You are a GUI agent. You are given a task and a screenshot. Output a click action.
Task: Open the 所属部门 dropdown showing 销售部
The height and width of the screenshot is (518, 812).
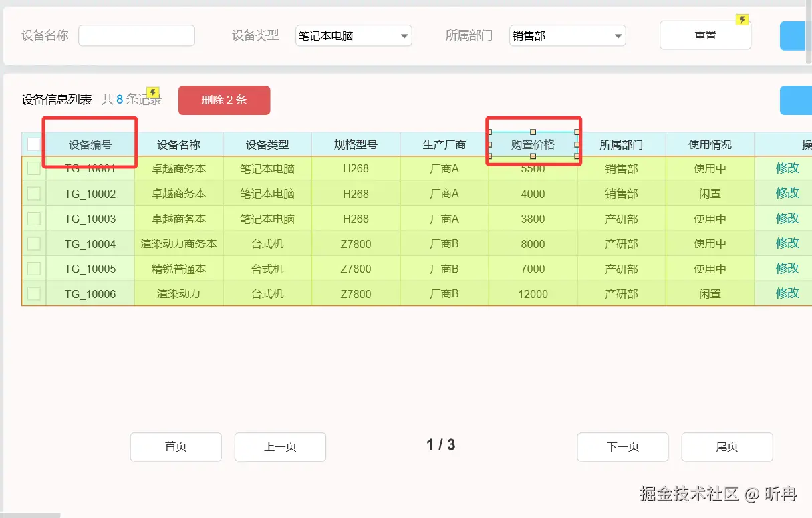567,36
